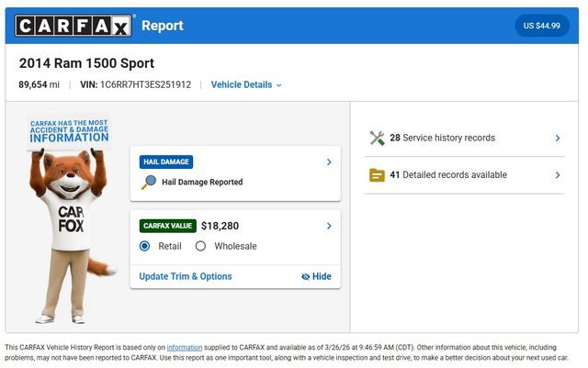Open CARFAX value details chevron

click(329, 226)
